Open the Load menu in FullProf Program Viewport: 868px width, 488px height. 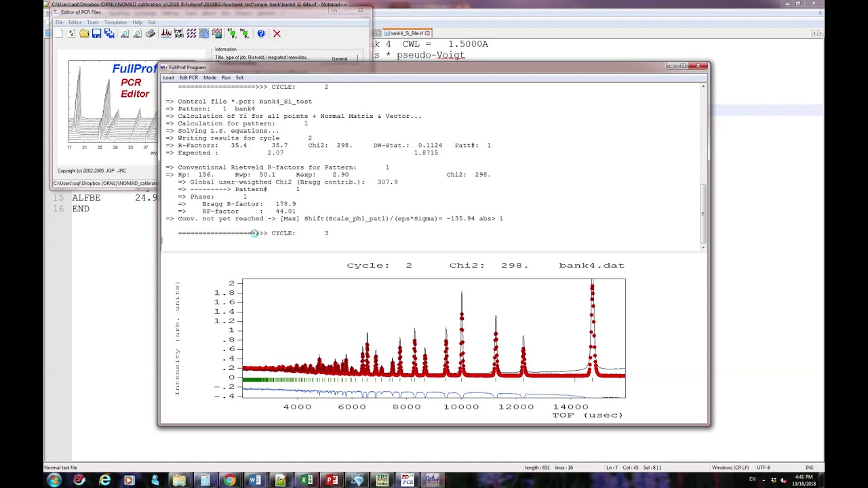click(168, 77)
